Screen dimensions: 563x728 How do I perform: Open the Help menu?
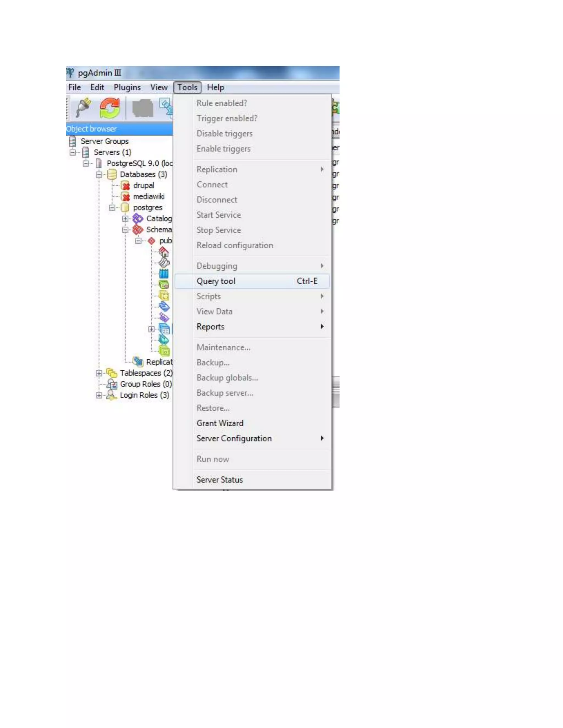coord(216,87)
